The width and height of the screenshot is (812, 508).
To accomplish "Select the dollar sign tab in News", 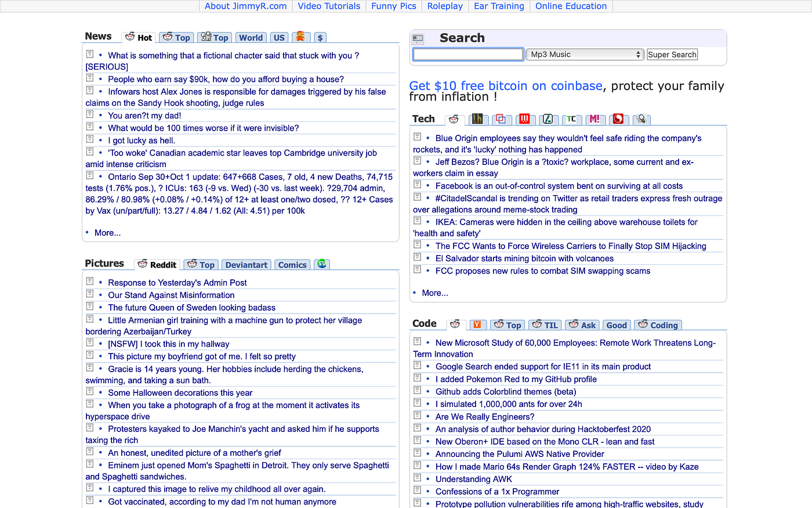I will [x=320, y=37].
